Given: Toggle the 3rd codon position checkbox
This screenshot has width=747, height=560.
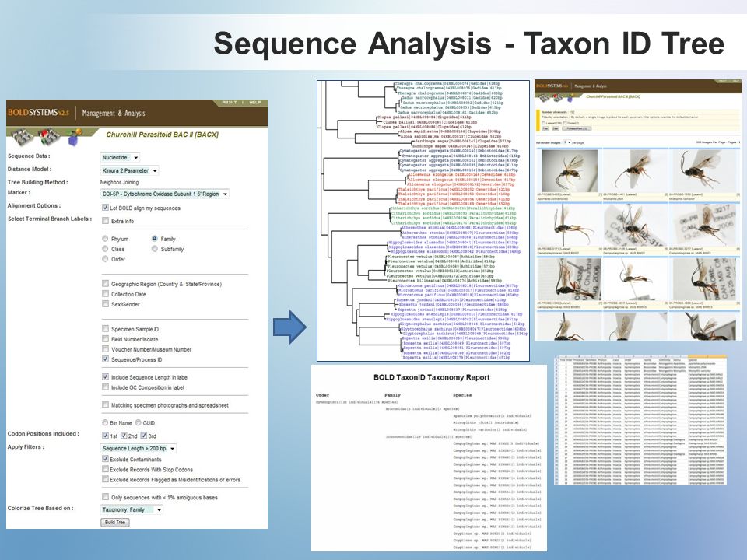Looking at the screenshot, I should (143, 436).
